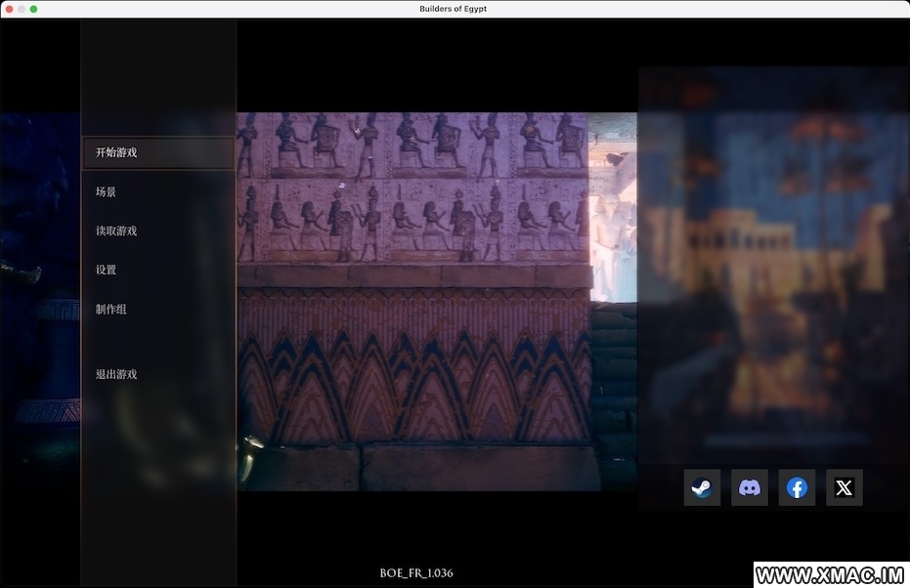Choose 退出游戏 to quit

tap(116, 374)
